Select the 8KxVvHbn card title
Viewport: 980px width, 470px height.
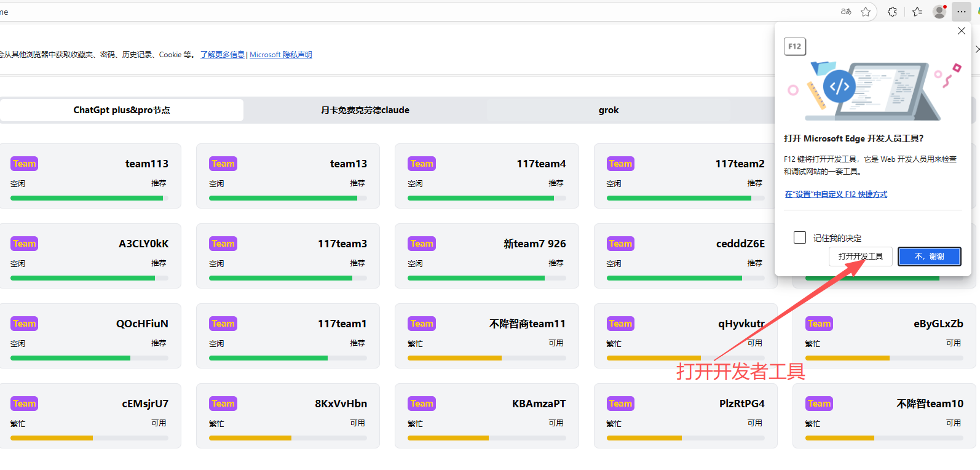(x=341, y=404)
